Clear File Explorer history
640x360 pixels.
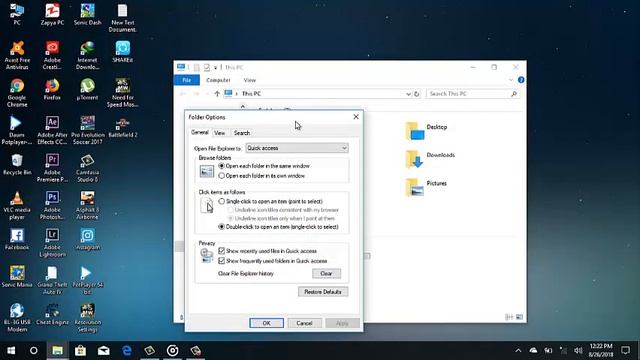(x=327, y=273)
